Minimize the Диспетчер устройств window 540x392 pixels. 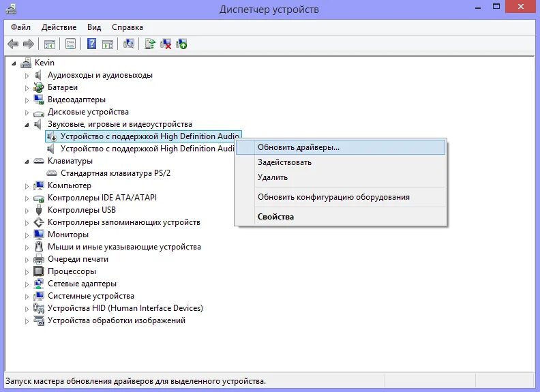pos(478,7)
